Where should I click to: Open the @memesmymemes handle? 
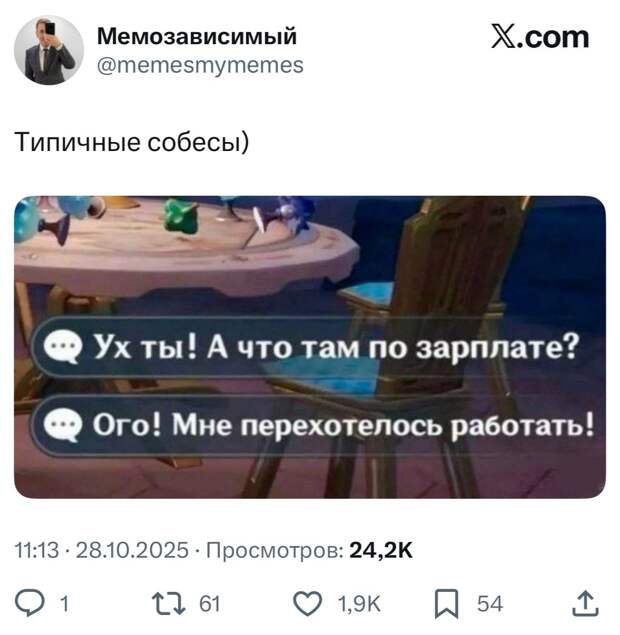pos(200,66)
